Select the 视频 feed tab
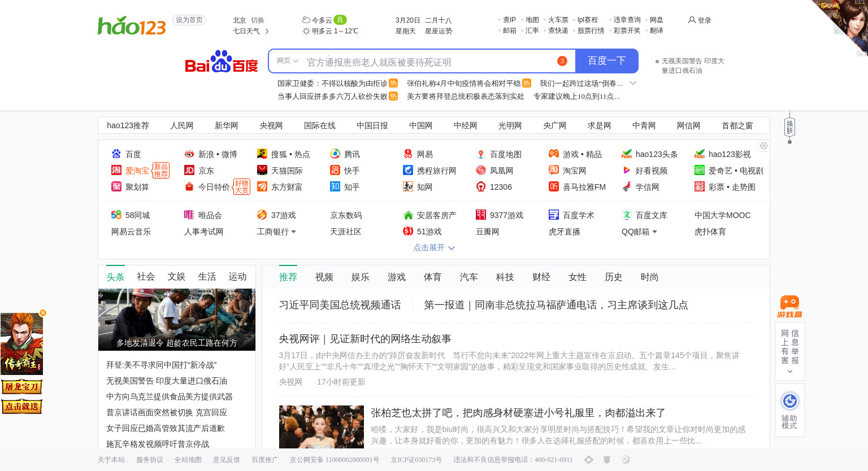Viewport: 868px width, 471px height. (324, 277)
